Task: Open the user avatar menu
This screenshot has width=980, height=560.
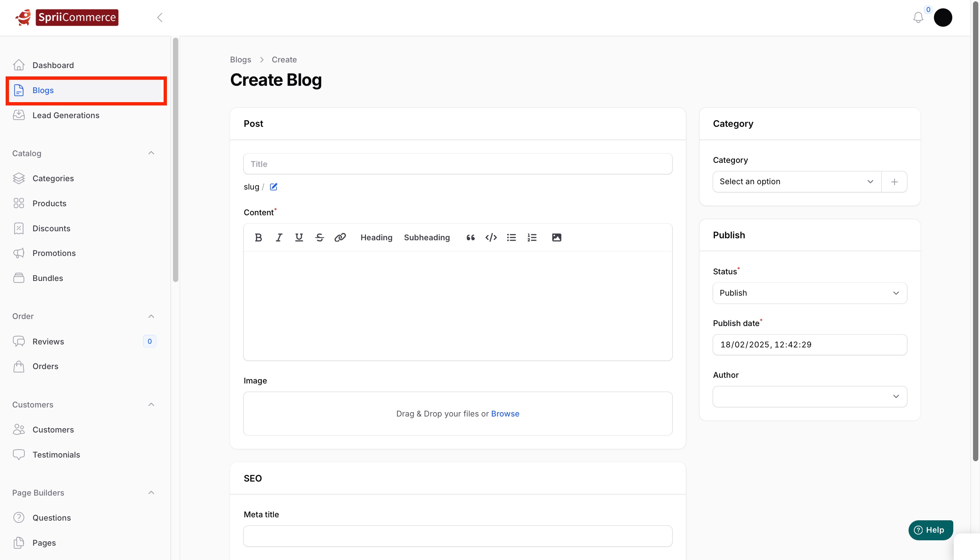Action: tap(943, 18)
